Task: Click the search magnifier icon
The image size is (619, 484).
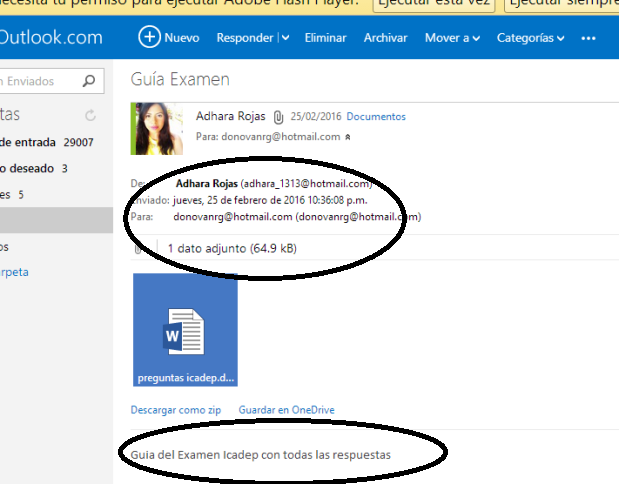Action: pyautogui.click(x=89, y=81)
